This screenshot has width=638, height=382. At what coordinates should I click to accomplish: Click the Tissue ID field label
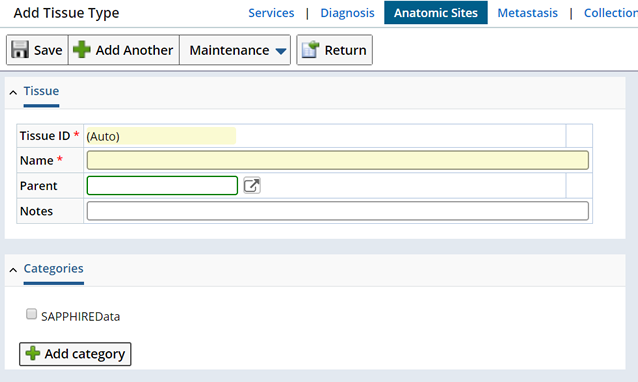[x=45, y=136]
